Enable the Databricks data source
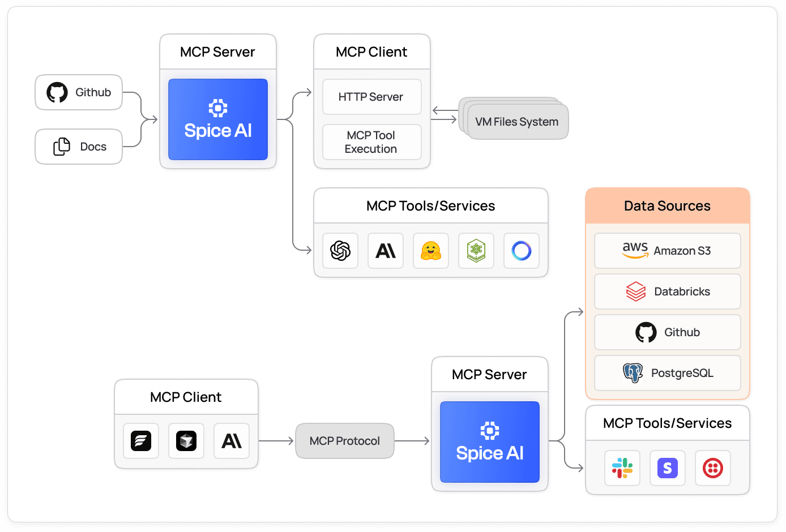786x532 pixels. (x=668, y=291)
